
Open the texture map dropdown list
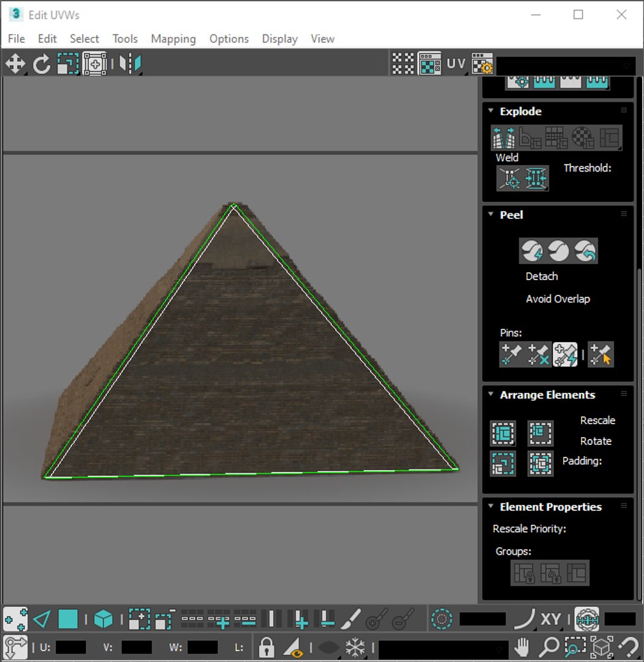[x=566, y=66]
